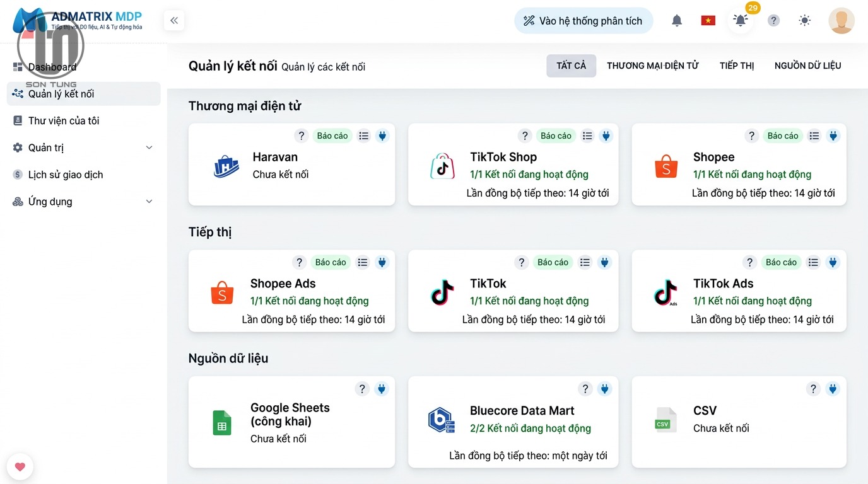Click Báo cáo on Haravan card
Screen dimensions: 868x484
pos(332,135)
